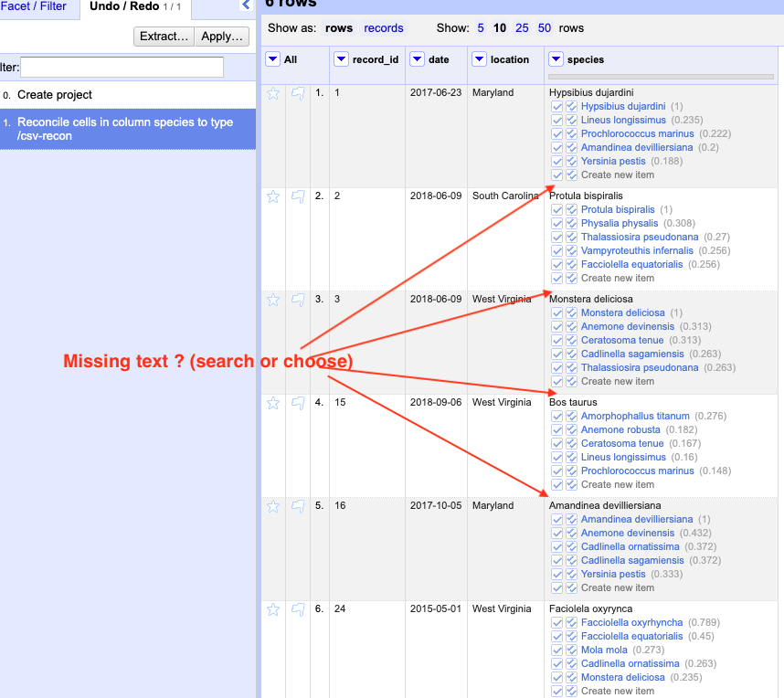Match all identical cells to Monstera deliciosa (1)
784x698 pixels.
coord(571,313)
